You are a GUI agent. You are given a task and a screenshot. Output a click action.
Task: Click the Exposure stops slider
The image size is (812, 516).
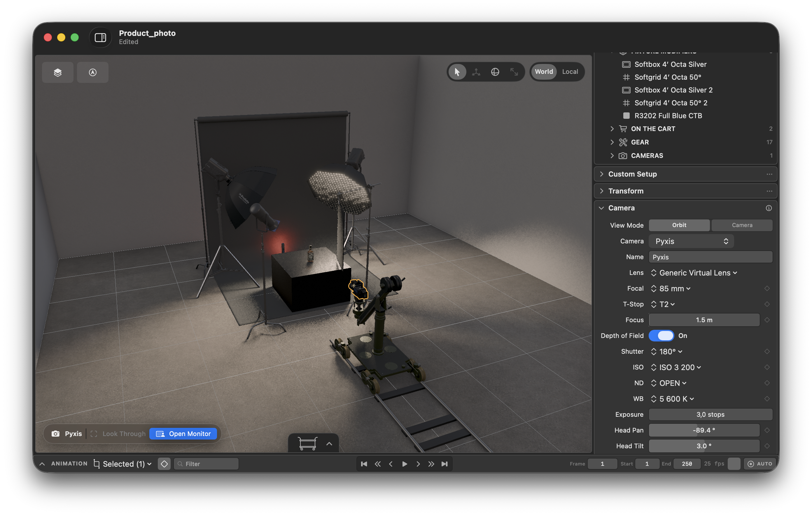pyautogui.click(x=710, y=414)
